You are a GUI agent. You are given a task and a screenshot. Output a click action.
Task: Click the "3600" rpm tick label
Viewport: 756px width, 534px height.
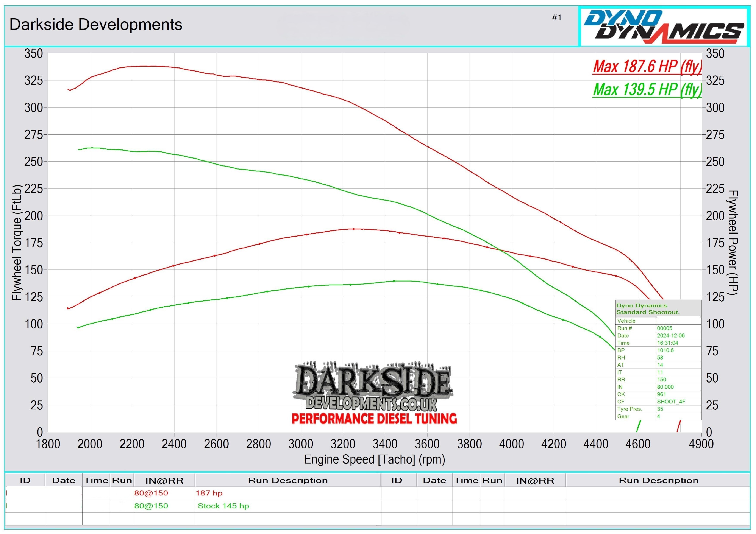[x=427, y=444]
